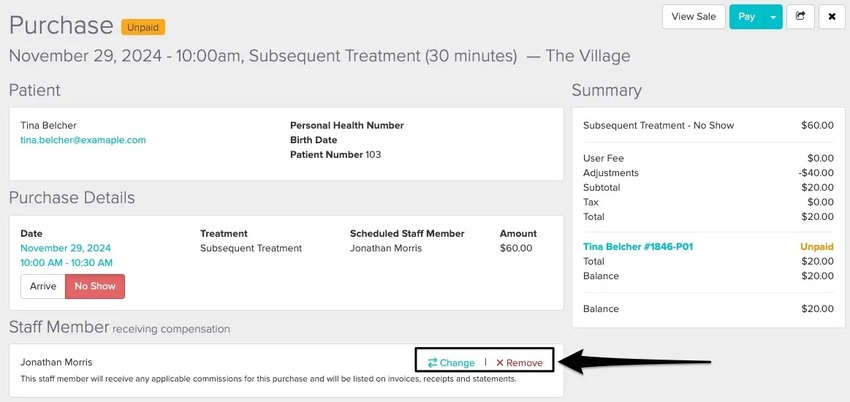Image resolution: width=850 pixels, height=402 pixels.
Task: Click the orange Unpaid badge
Action: click(143, 27)
